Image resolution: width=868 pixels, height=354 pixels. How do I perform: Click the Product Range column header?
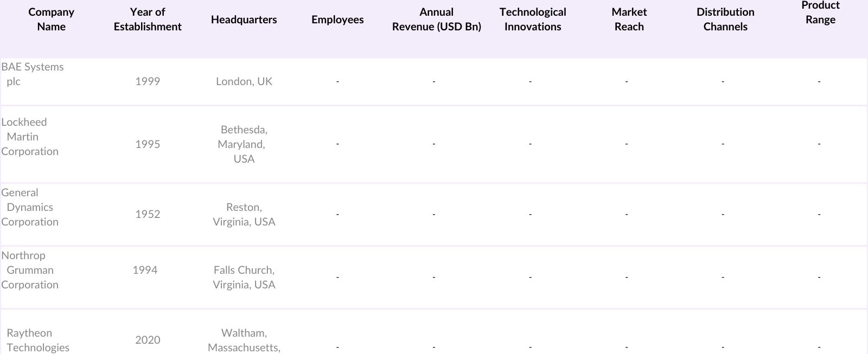pos(820,12)
